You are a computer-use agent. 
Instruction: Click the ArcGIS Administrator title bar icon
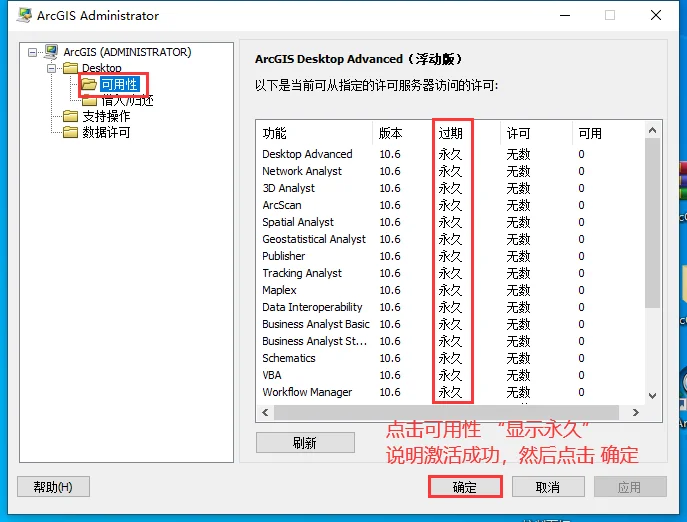(x=24, y=15)
